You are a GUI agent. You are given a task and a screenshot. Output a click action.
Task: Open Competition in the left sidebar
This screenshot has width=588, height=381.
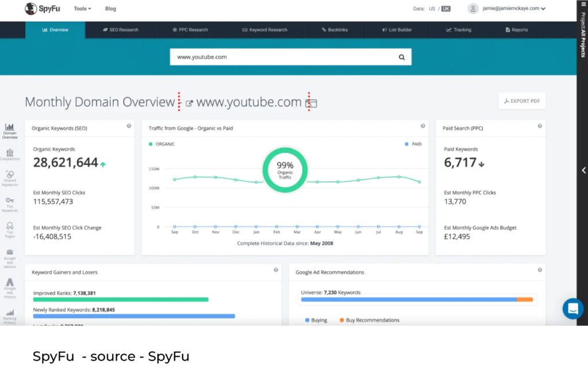[x=10, y=155]
